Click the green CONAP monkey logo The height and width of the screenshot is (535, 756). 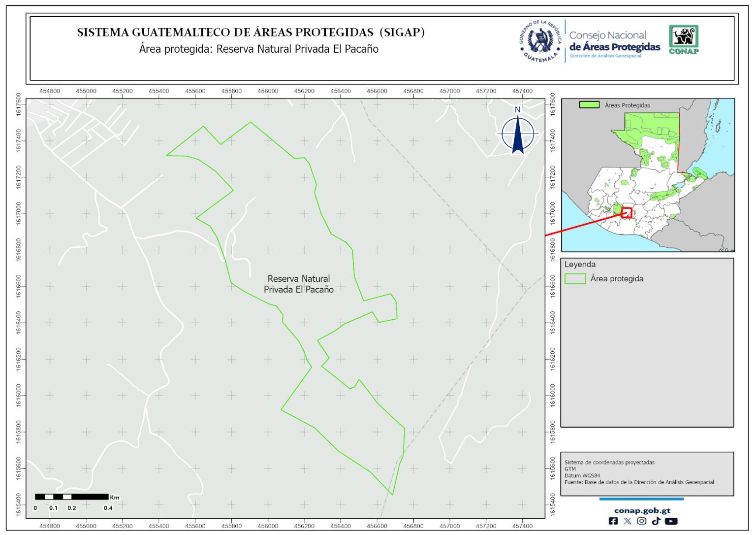[684, 39]
